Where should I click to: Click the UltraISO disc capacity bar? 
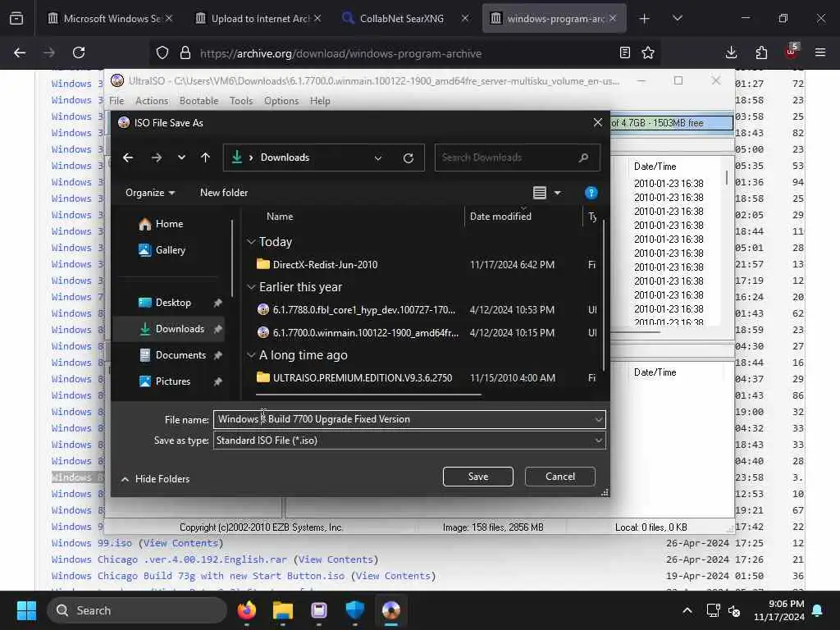click(671, 123)
